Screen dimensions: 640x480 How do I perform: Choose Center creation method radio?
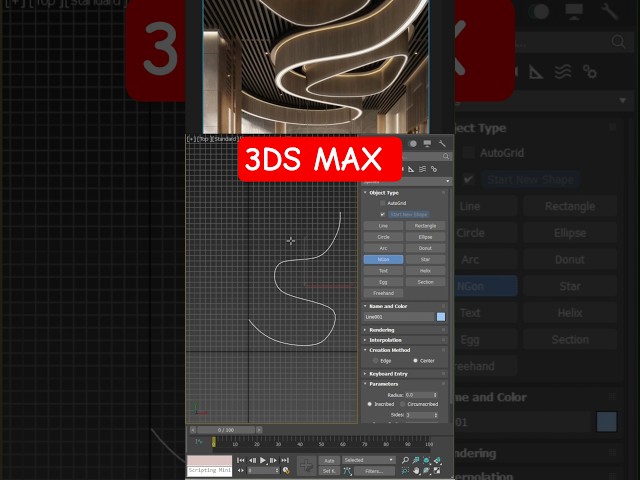pyautogui.click(x=415, y=360)
